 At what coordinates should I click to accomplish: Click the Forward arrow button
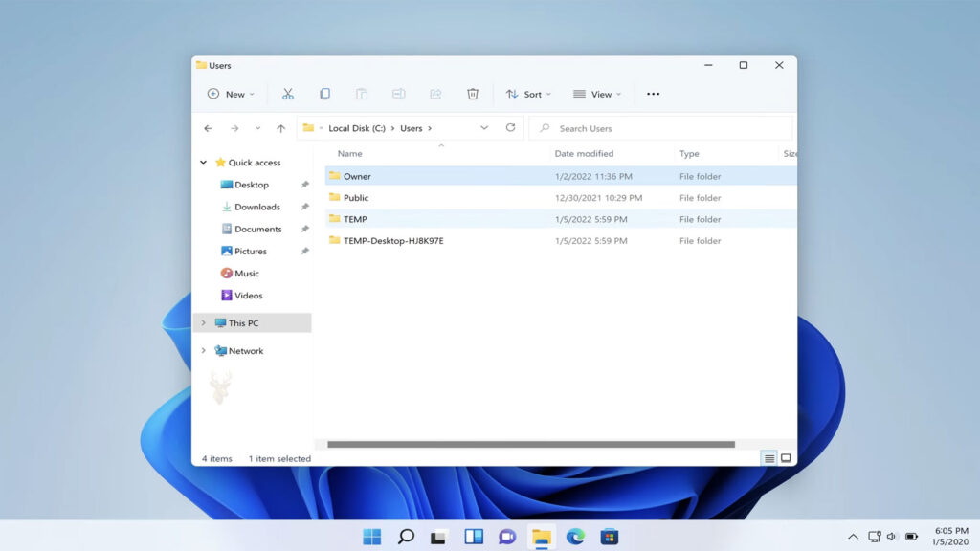[x=234, y=128]
